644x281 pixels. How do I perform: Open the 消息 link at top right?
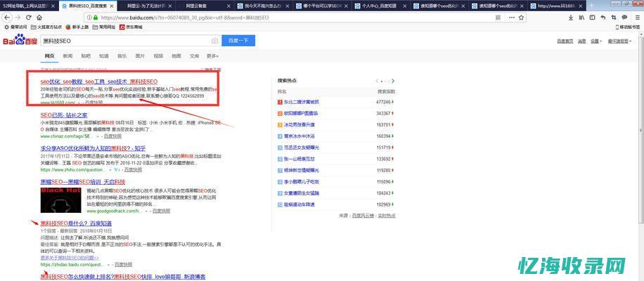(x=582, y=41)
